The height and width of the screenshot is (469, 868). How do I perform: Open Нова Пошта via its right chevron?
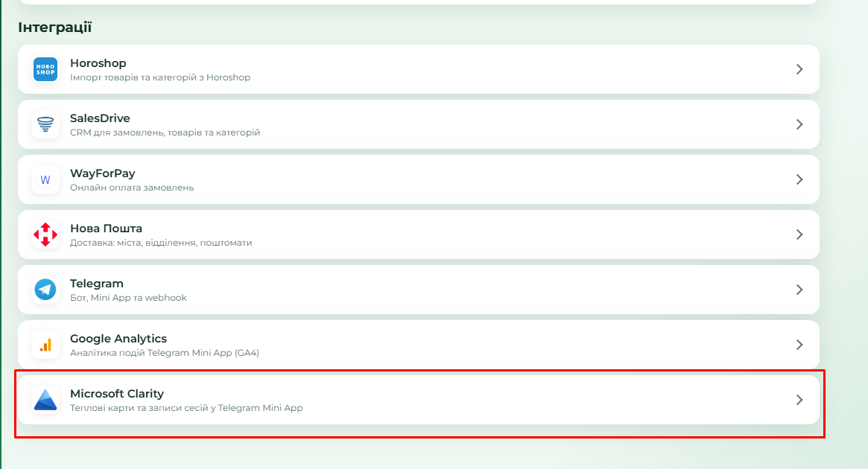799,234
